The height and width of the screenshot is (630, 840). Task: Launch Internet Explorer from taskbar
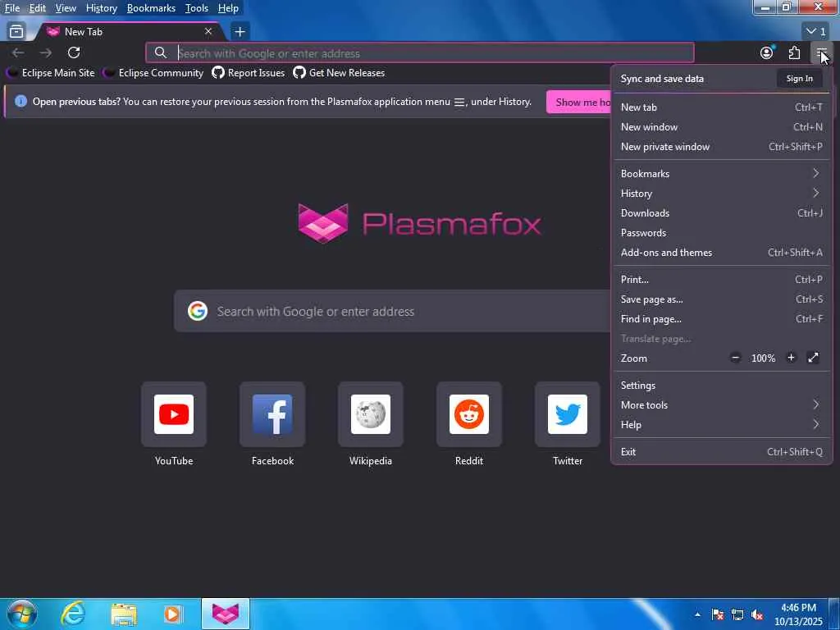pyautogui.click(x=72, y=614)
